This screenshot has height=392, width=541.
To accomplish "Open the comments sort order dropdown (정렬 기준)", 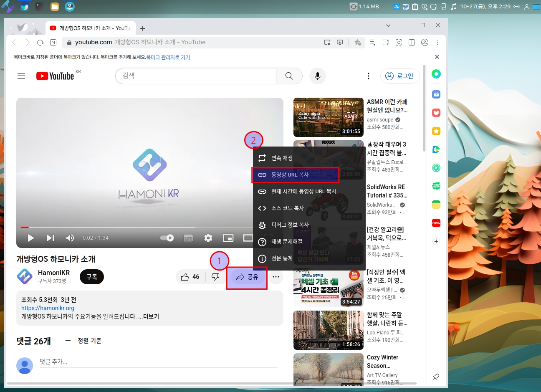I will pos(83,341).
